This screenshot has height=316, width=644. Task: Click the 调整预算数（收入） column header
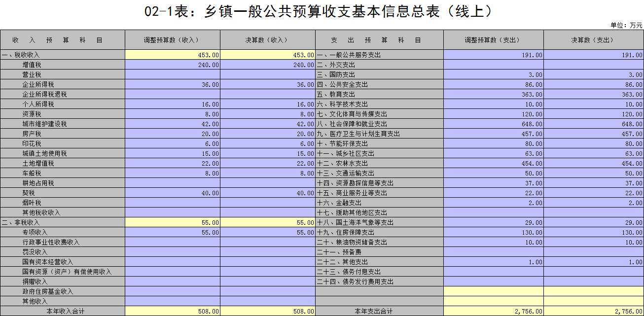point(172,40)
